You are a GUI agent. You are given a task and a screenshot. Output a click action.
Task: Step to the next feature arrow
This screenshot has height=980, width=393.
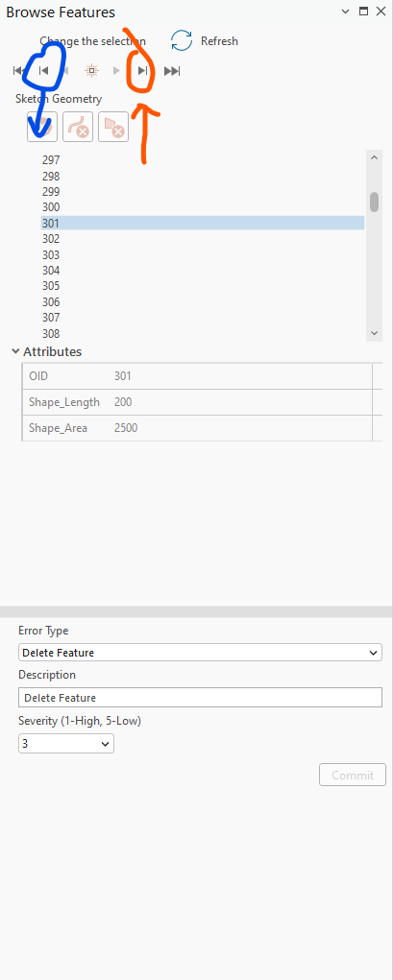142,71
